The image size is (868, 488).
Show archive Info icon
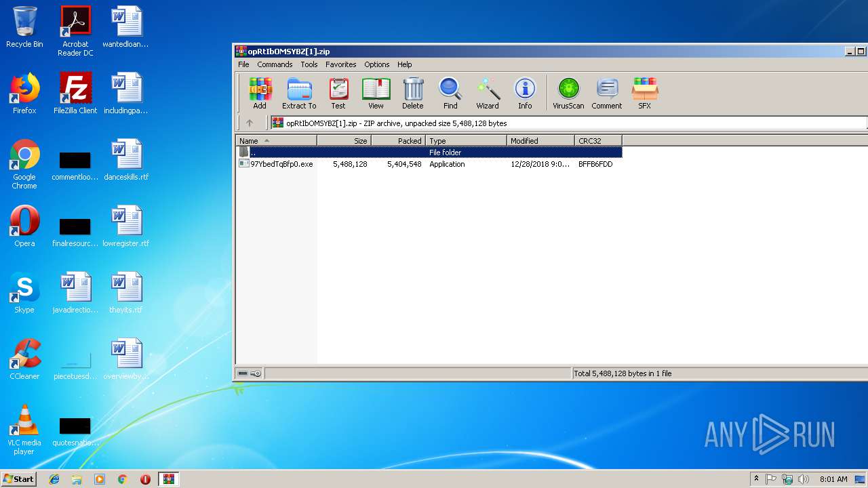[525, 94]
